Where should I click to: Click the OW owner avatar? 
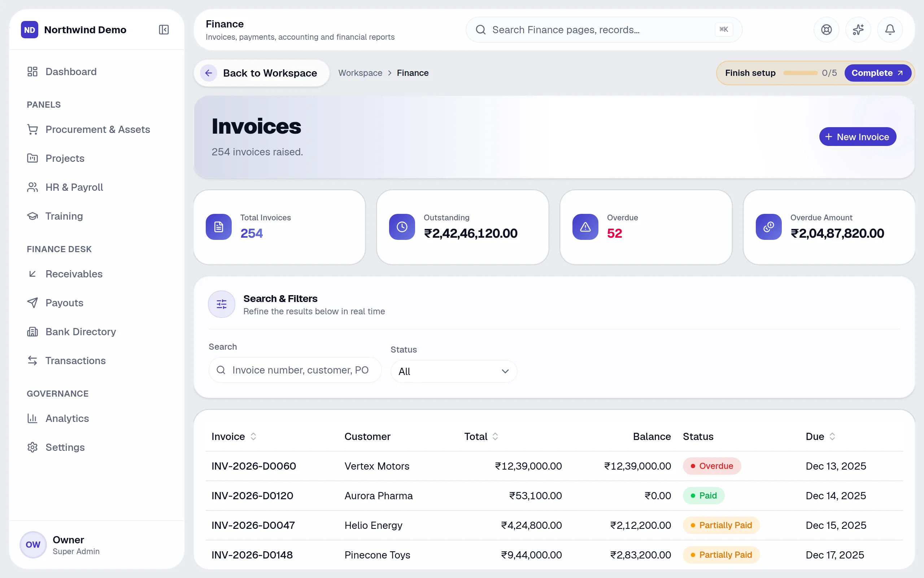pyautogui.click(x=33, y=544)
